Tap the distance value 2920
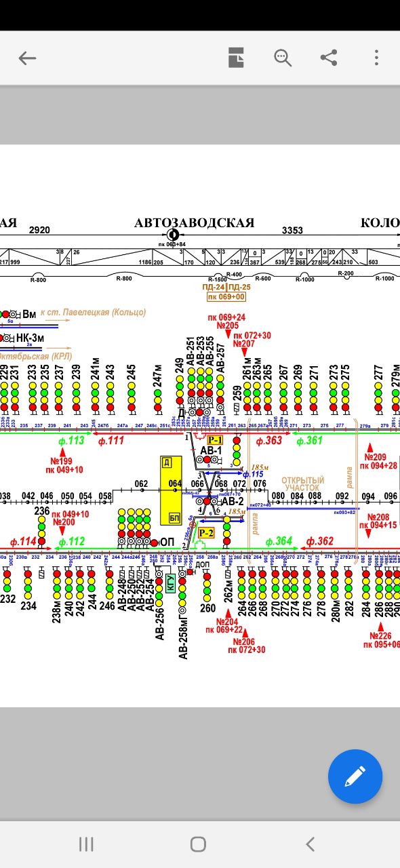400x868 pixels. pos(39,231)
